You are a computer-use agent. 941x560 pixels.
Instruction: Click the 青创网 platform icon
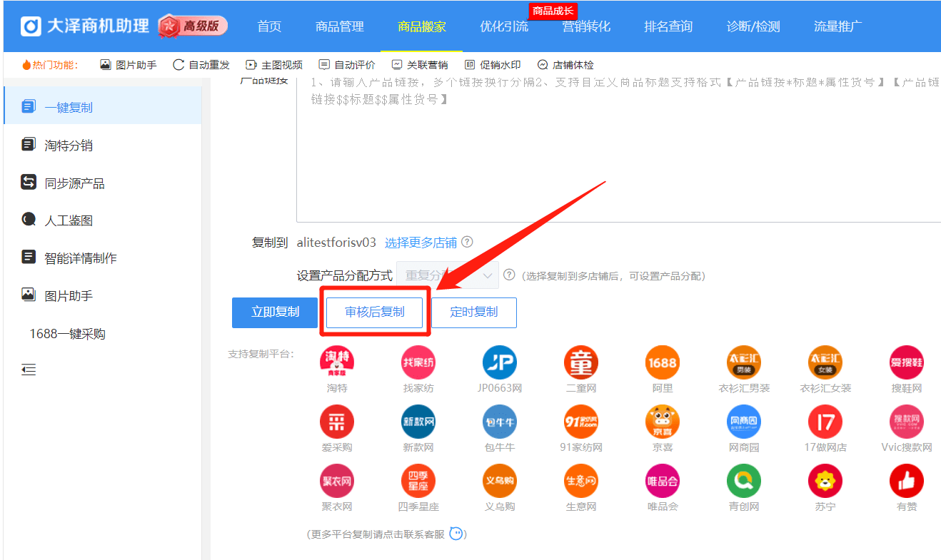744,481
